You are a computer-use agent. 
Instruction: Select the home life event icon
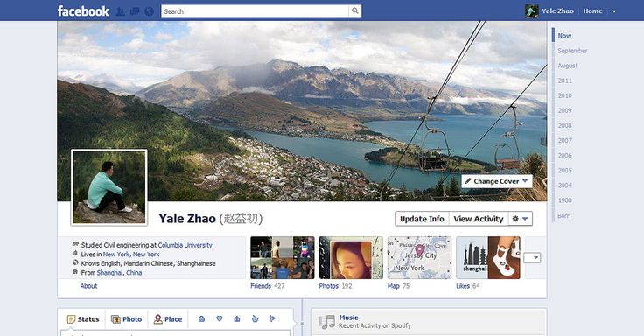(x=237, y=318)
